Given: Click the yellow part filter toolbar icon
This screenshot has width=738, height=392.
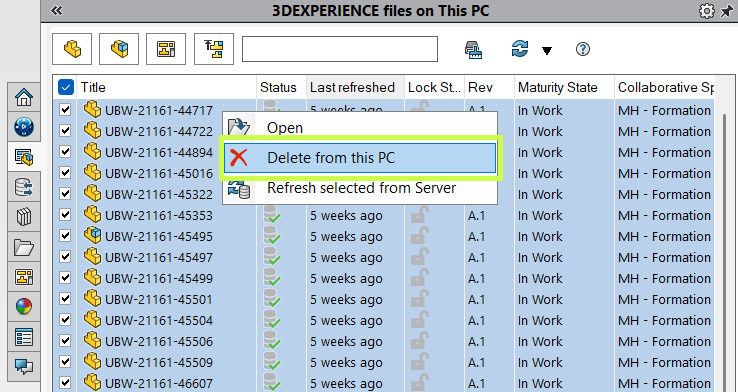Looking at the screenshot, I should 72,49.
